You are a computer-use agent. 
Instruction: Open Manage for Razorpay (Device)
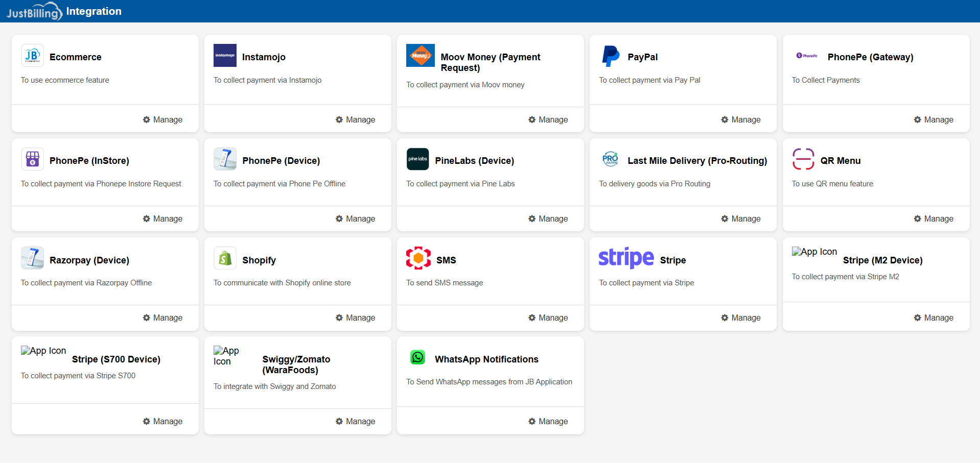tap(162, 318)
